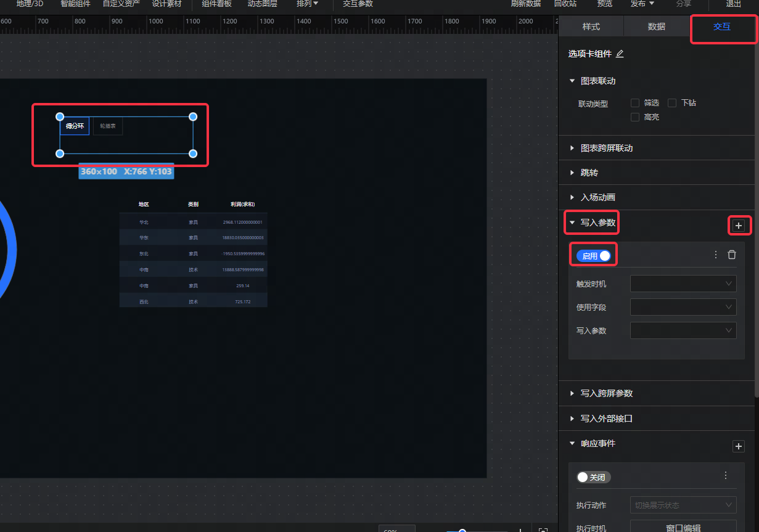Open the 自定义资产 menu
The image size is (759, 532).
(x=121, y=4)
